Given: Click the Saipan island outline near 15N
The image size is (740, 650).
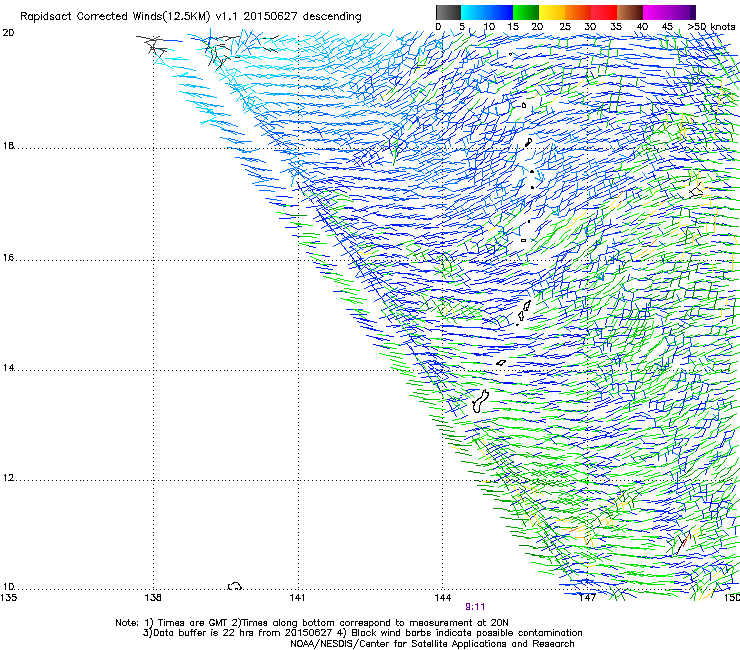Looking at the screenshot, I should pos(527,305).
